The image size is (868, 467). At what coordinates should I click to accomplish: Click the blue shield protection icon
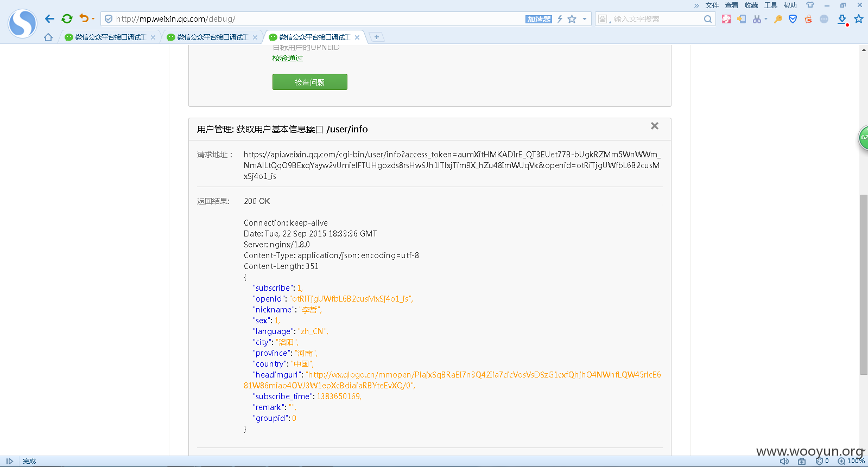tap(793, 19)
